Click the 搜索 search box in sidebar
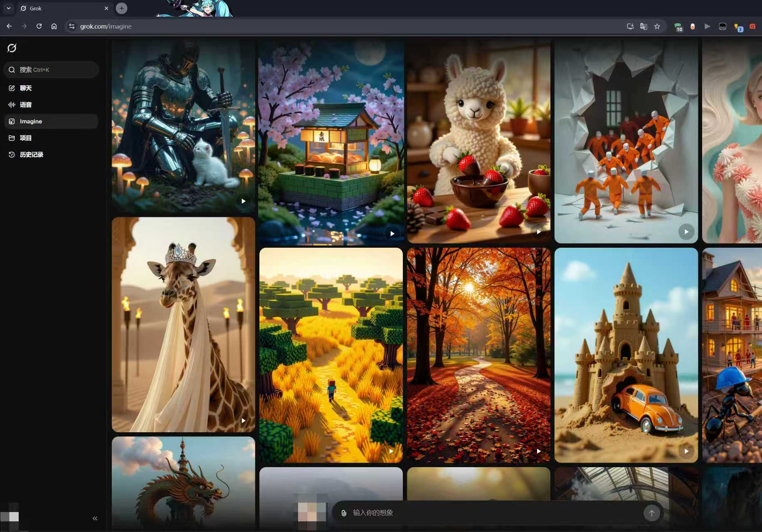762x532 pixels. coord(51,70)
